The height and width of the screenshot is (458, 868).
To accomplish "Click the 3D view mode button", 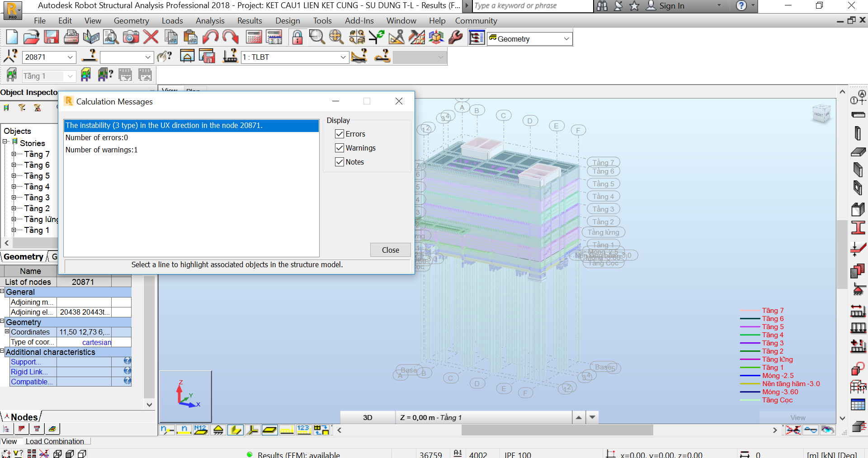I will 368,417.
